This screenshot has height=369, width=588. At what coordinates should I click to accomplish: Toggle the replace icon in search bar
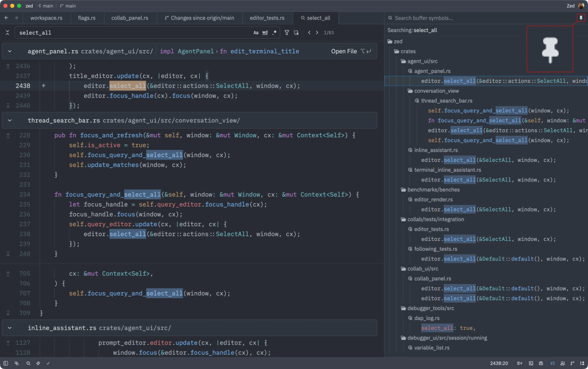pos(296,33)
